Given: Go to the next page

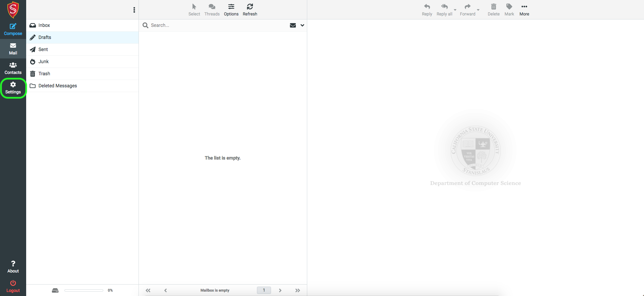Looking at the screenshot, I should pyautogui.click(x=280, y=290).
